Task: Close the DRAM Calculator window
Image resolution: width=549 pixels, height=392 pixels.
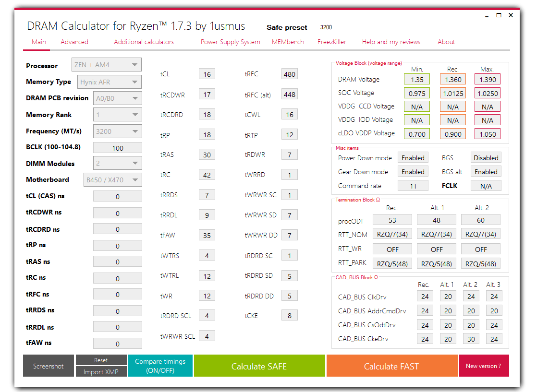Action: [511, 15]
